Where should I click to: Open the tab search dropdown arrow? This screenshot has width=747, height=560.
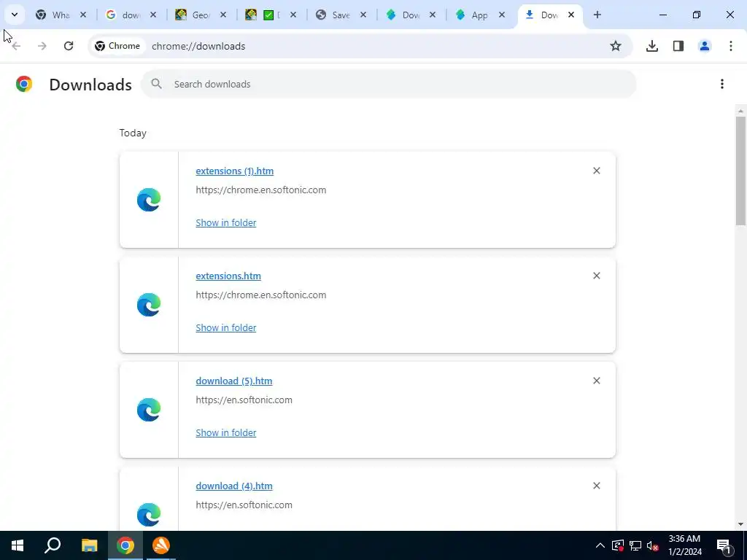click(x=15, y=15)
